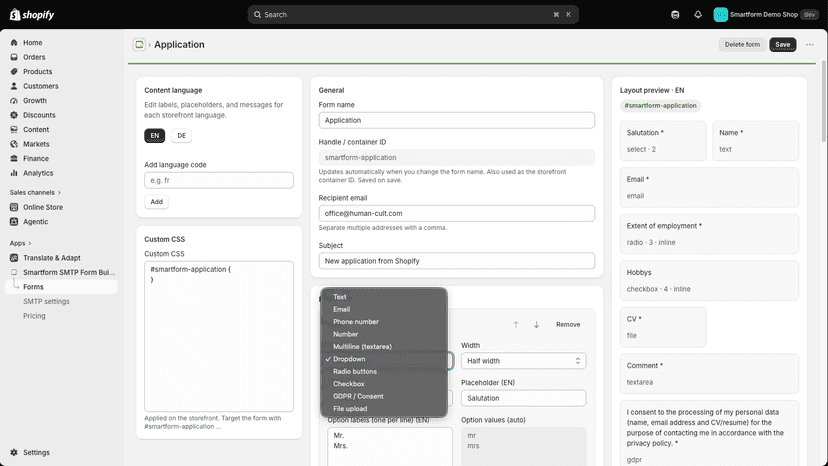Remove the current field
The width and height of the screenshot is (828, 466).
[568, 324]
